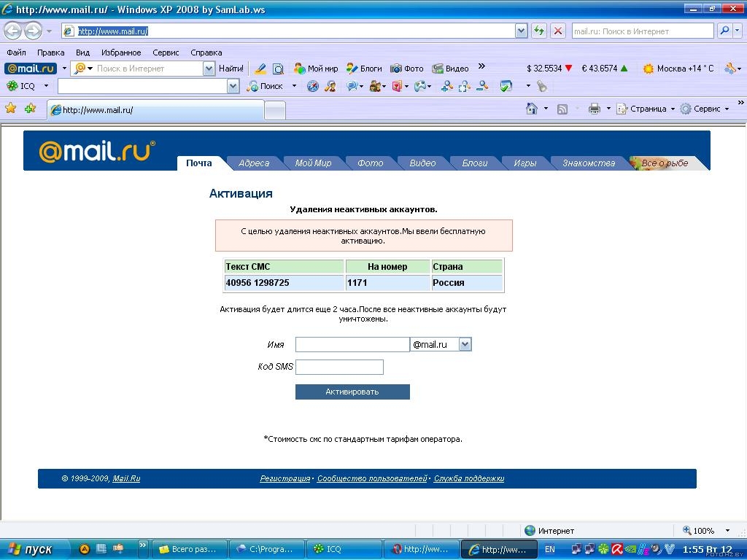The image size is (747, 560).
Task: Click the game controller icon in ICQ toolbar
Action: (419, 86)
